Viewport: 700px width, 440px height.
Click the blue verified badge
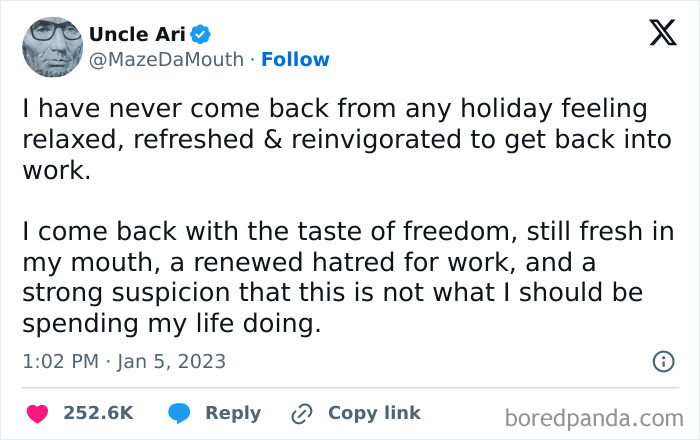[x=200, y=34]
